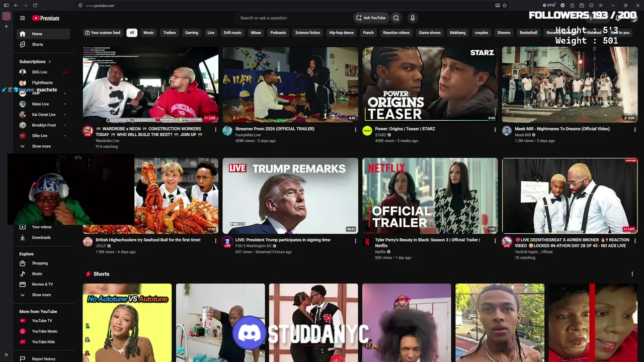Viewport: 644px width, 362px height.
Task: Click the STARZ channel avatar
Action: (x=367, y=131)
